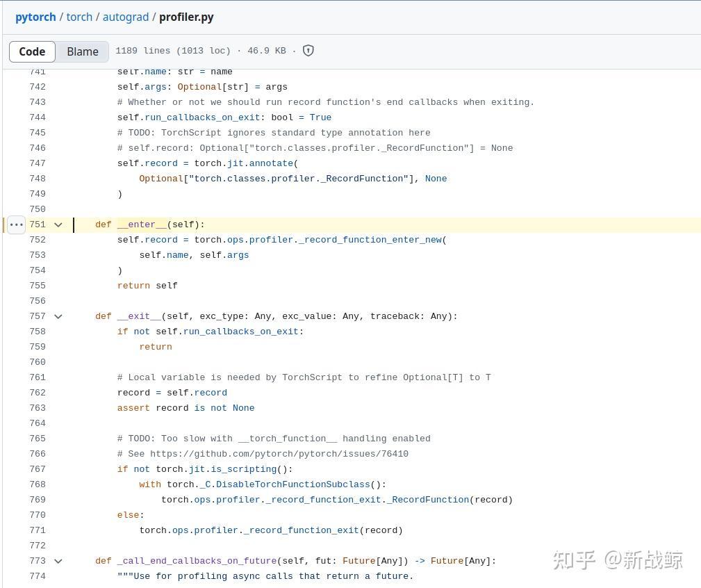The height and width of the screenshot is (588, 701).
Task: Click the highlighted __enter__ code line
Action: (x=149, y=224)
